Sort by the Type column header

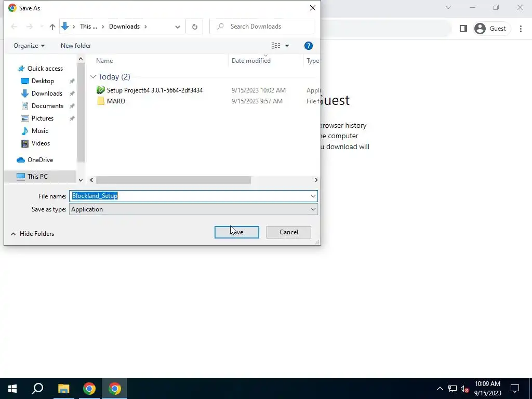312,61
